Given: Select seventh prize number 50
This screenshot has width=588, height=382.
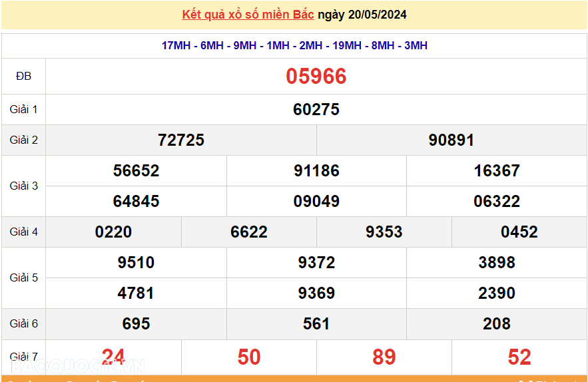Looking at the screenshot, I should coord(249,357).
